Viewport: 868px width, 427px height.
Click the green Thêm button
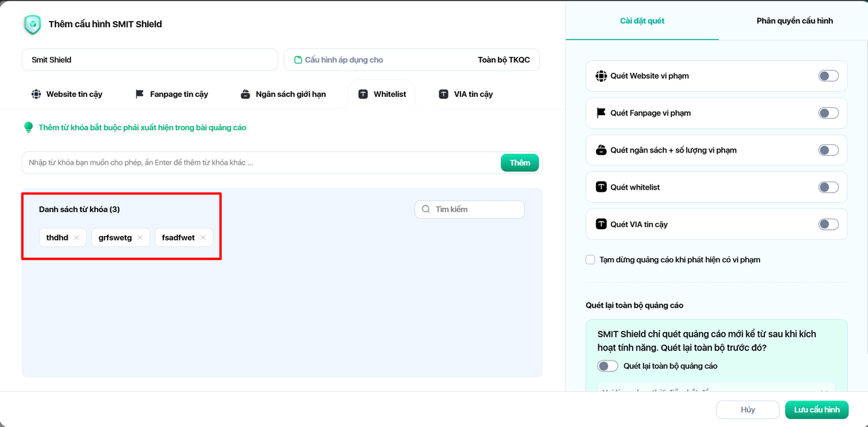click(x=519, y=163)
